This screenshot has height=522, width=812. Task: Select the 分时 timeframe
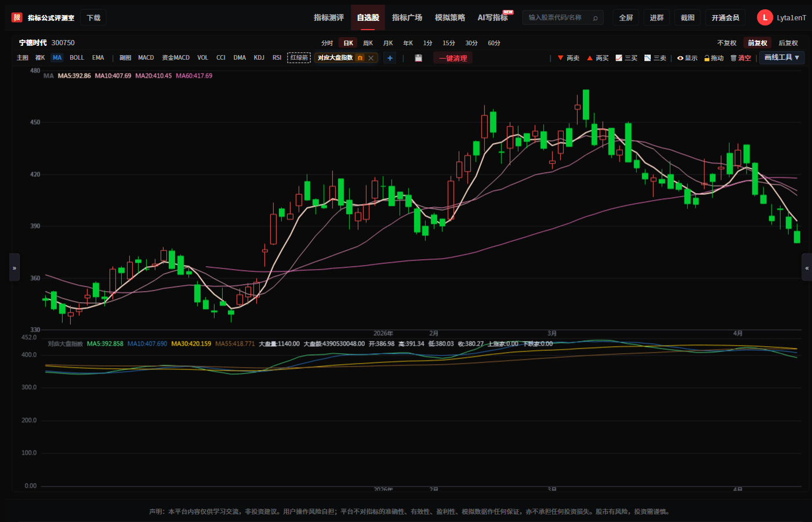click(x=327, y=43)
